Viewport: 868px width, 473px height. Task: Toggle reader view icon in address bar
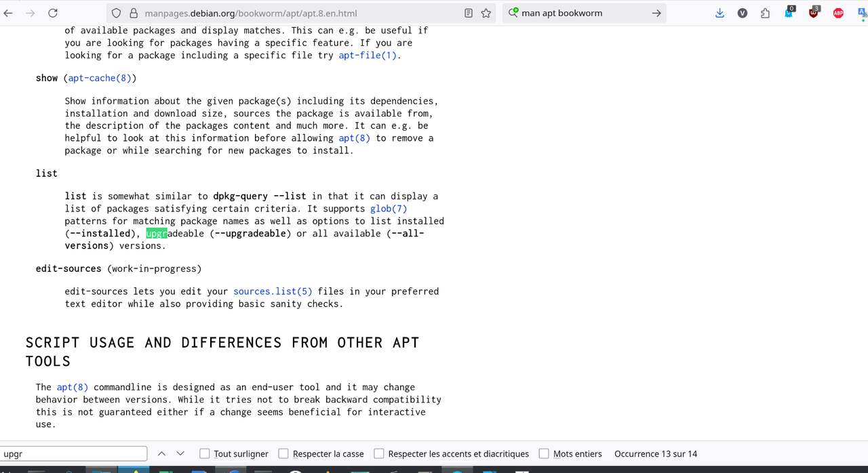[469, 13]
